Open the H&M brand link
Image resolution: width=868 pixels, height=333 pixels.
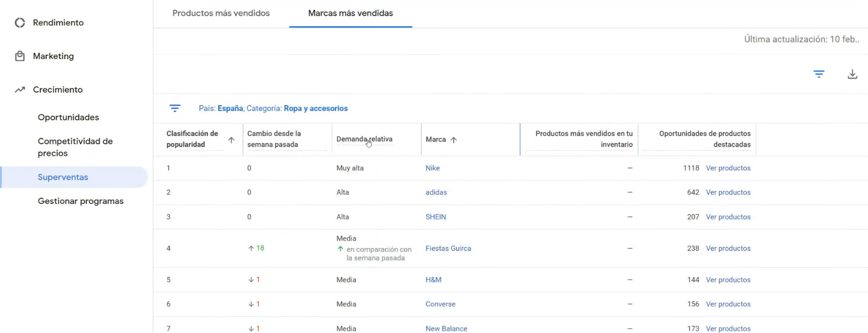click(433, 280)
